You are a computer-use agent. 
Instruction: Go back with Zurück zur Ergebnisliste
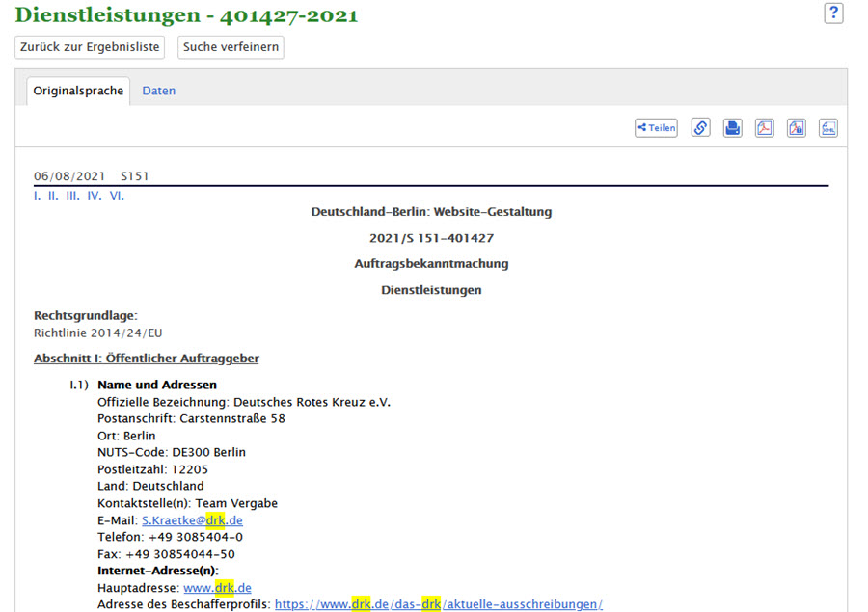tap(90, 47)
